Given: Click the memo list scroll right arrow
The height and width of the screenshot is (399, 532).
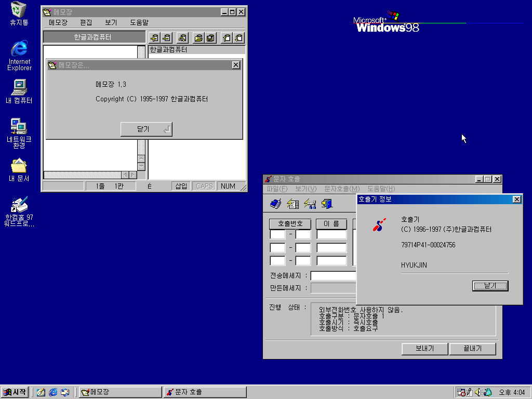Looking at the screenshot, I should pyautogui.click(x=133, y=175).
